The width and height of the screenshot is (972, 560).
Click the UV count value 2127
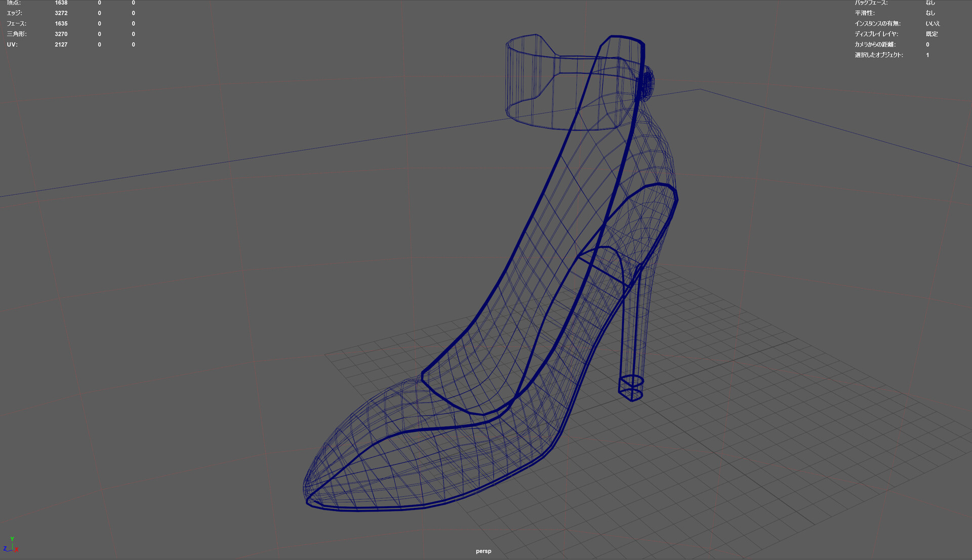point(61,45)
